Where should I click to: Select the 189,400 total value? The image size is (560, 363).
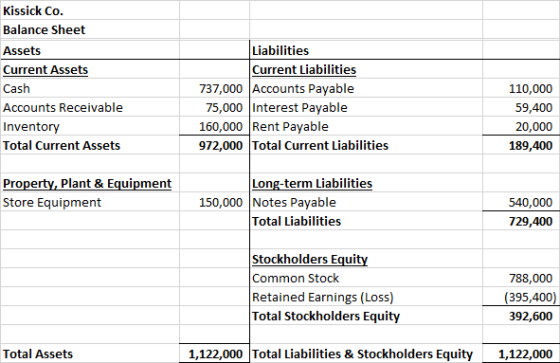coord(531,145)
